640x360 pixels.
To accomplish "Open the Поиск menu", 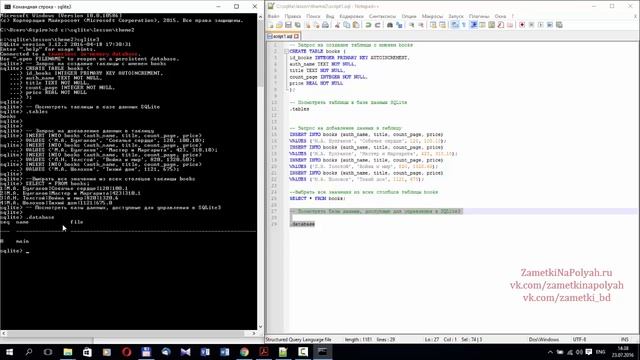I will 313,16.
